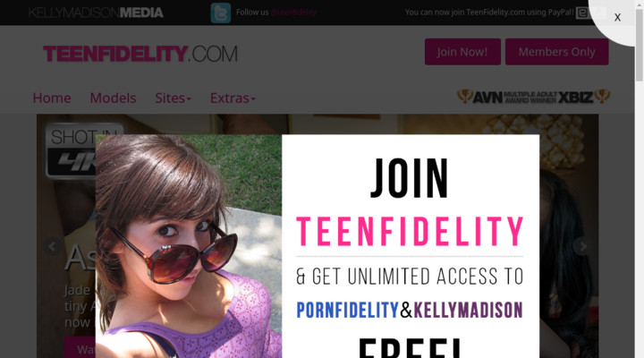Click the TeenFidelity.com site logo
The height and width of the screenshot is (358, 644).
(140, 54)
